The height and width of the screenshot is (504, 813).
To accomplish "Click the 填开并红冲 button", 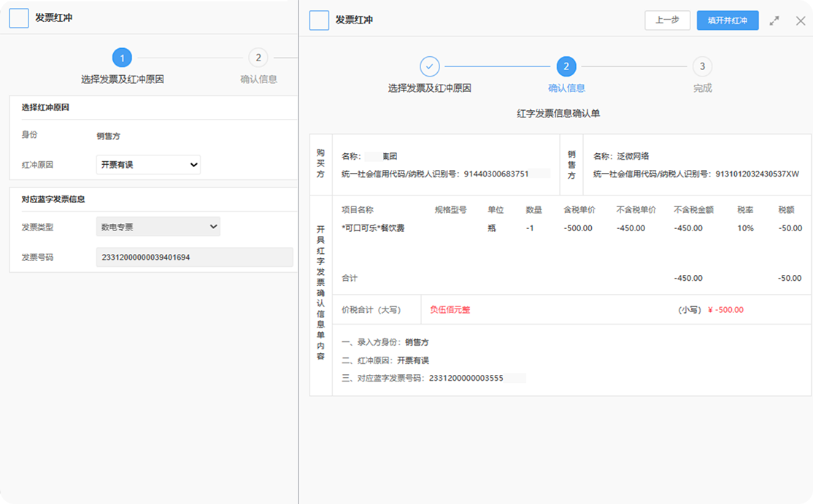I will 727,20.
